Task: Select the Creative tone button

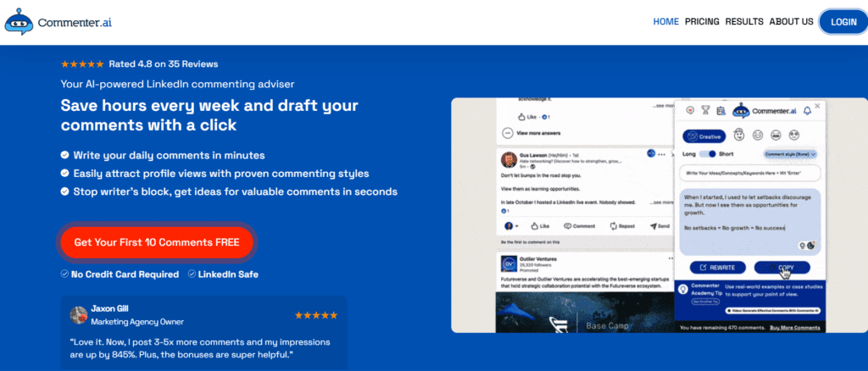Action: coord(704,136)
